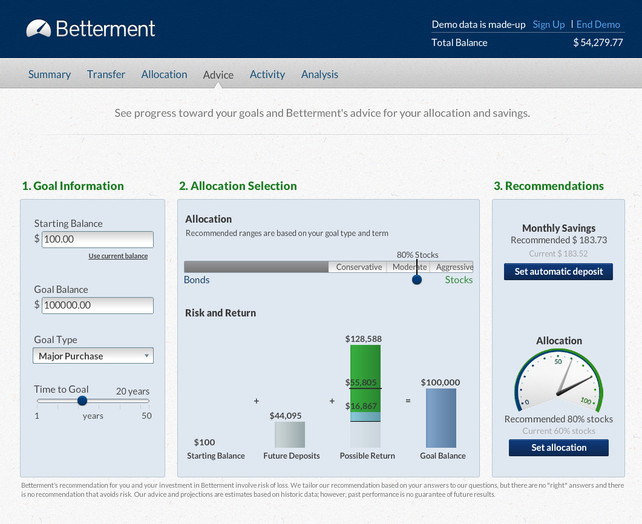Image resolution: width=642 pixels, height=524 pixels.
Task: Open the Goal Type dropdown
Action: pos(93,356)
